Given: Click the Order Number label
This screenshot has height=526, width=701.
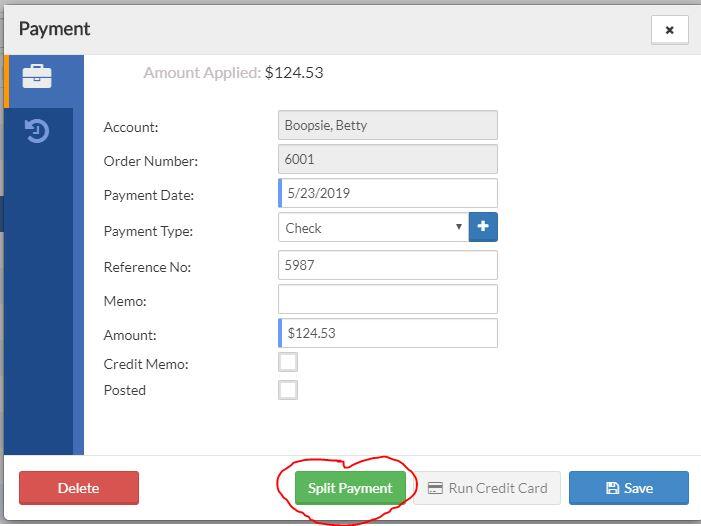Looking at the screenshot, I should [x=151, y=161].
